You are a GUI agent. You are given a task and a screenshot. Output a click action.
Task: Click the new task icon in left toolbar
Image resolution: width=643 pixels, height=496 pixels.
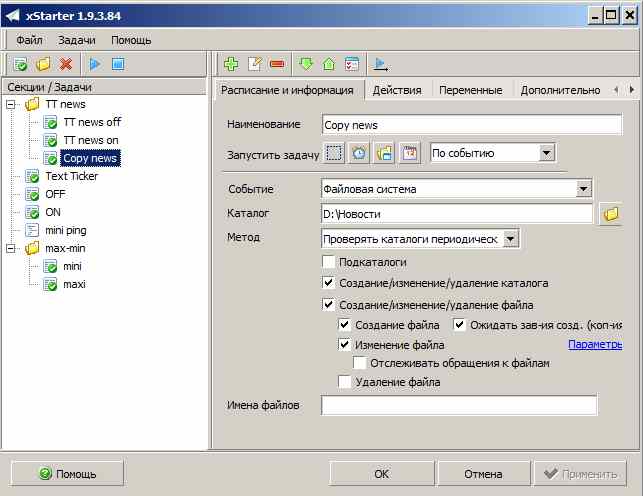(20, 64)
